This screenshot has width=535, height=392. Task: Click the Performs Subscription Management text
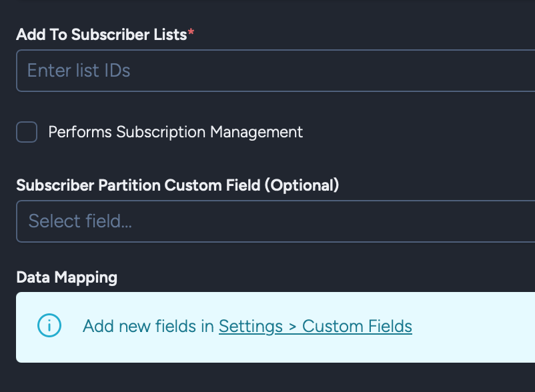[x=175, y=132]
